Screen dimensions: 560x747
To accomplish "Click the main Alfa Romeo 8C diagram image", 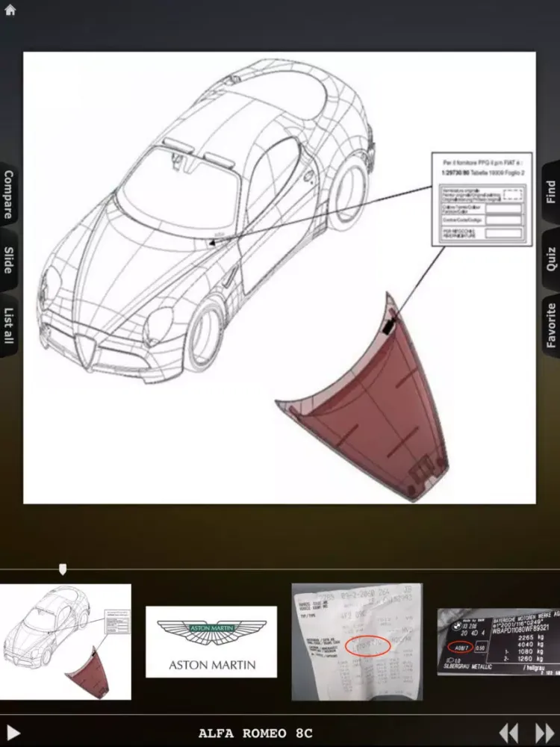I will click(x=279, y=278).
